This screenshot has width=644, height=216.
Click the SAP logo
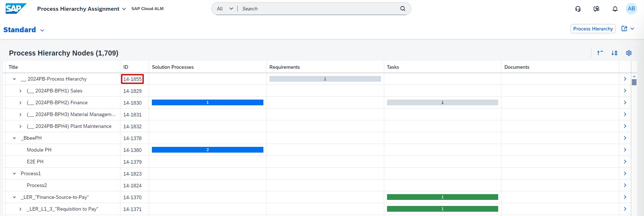pyautogui.click(x=16, y=9)
